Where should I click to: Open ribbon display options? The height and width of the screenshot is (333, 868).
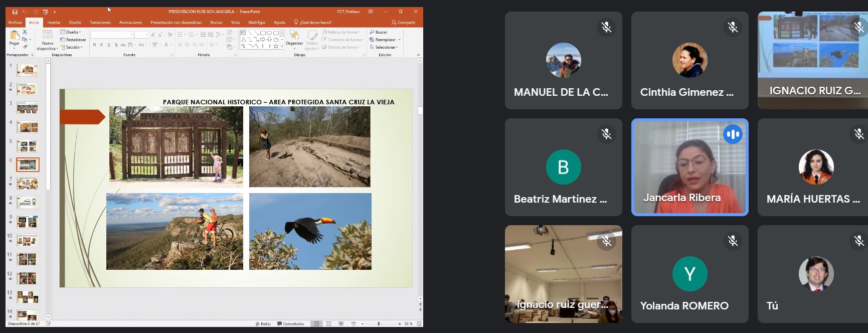(x=371, y=12)
